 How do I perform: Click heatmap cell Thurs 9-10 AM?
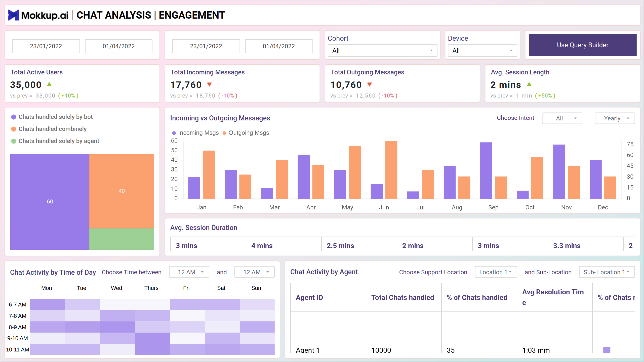(152, 338)
